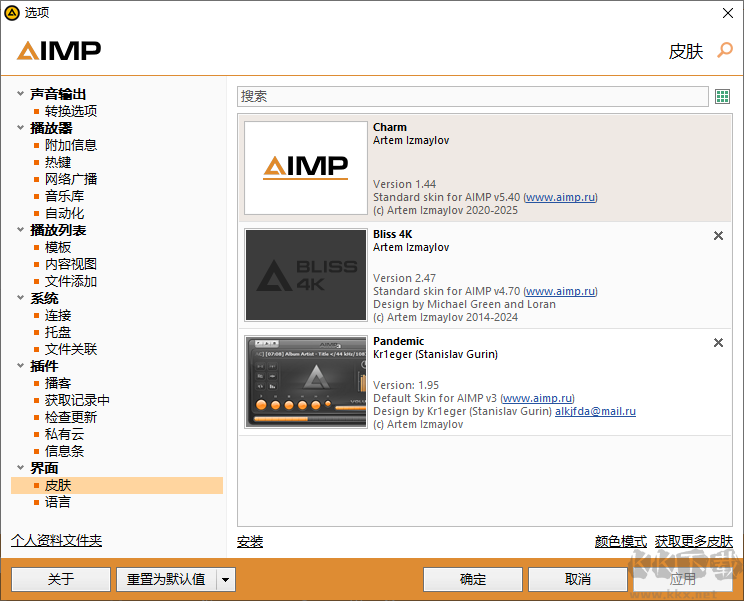
Task: Open 内容视图 settings page
Action: pos(71,264)
